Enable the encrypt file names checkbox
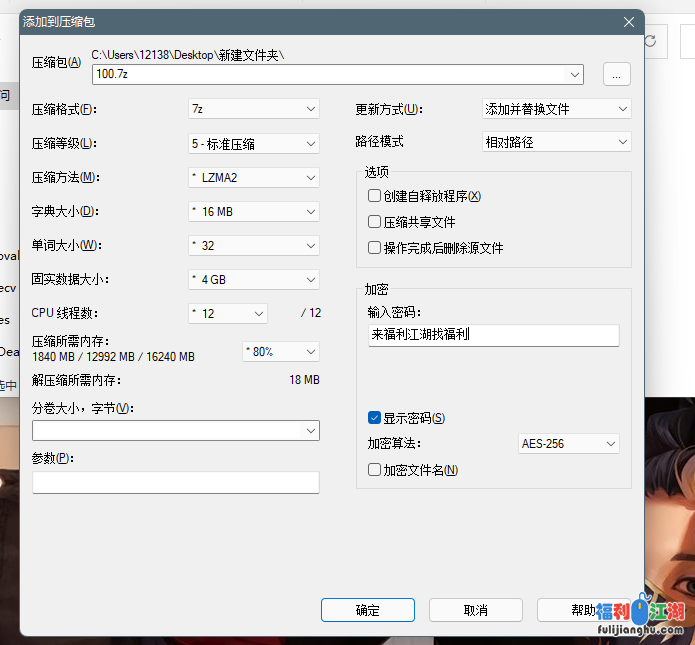The image size is (695, 645). (375, 470)
